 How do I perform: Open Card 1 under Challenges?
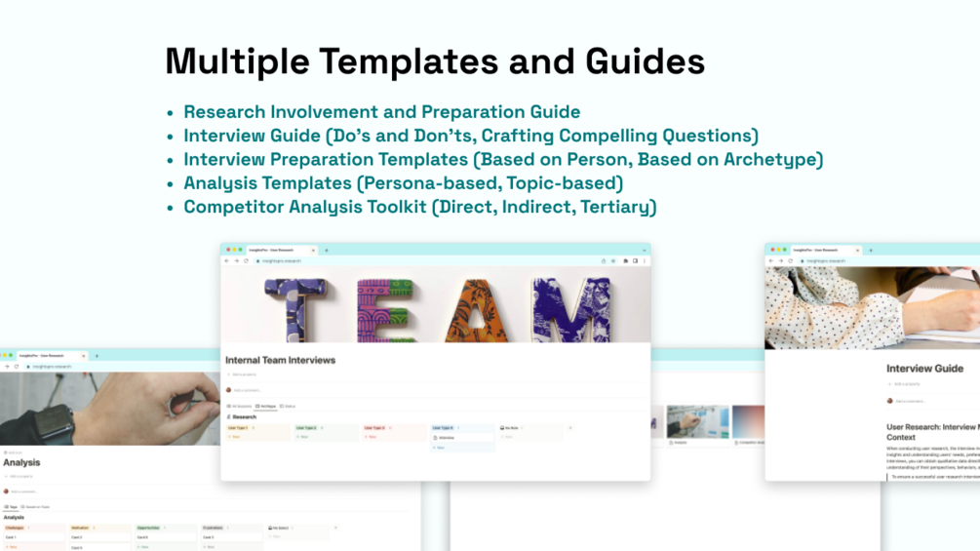coord(34,537)
